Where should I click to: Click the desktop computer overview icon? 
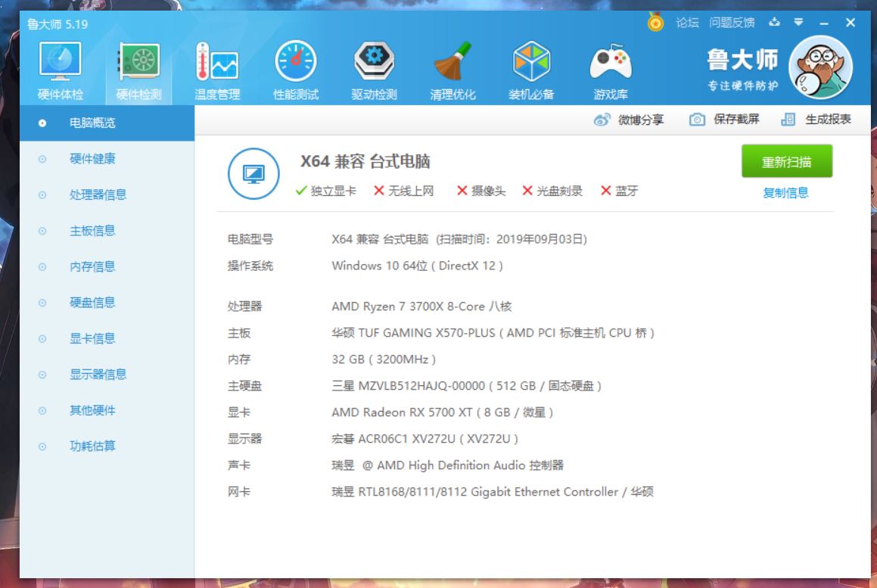coord(253,173)
